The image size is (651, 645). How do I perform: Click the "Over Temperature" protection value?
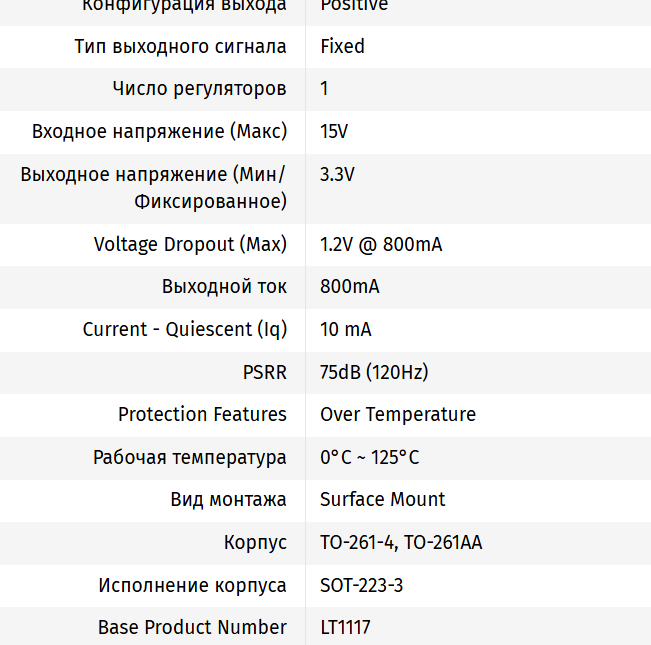pyautogui.click(x=398, y=414)
